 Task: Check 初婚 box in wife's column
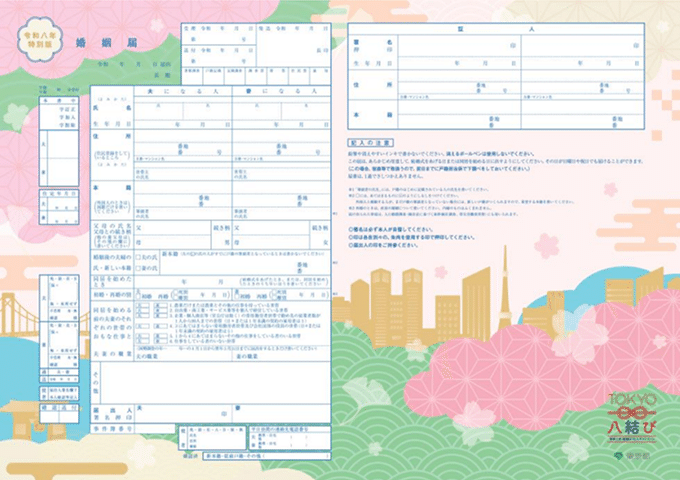[x=237, y=296]
